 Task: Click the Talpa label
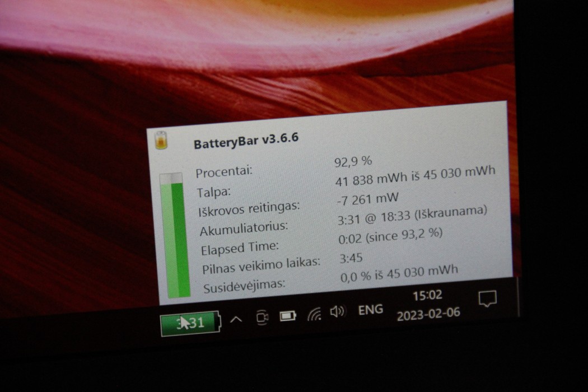[214, 192]
